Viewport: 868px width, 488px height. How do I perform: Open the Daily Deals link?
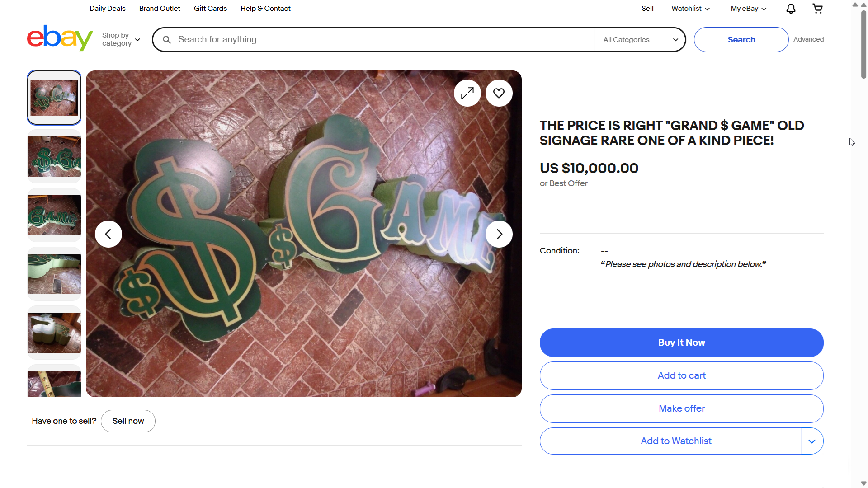(x=107, y=8)
